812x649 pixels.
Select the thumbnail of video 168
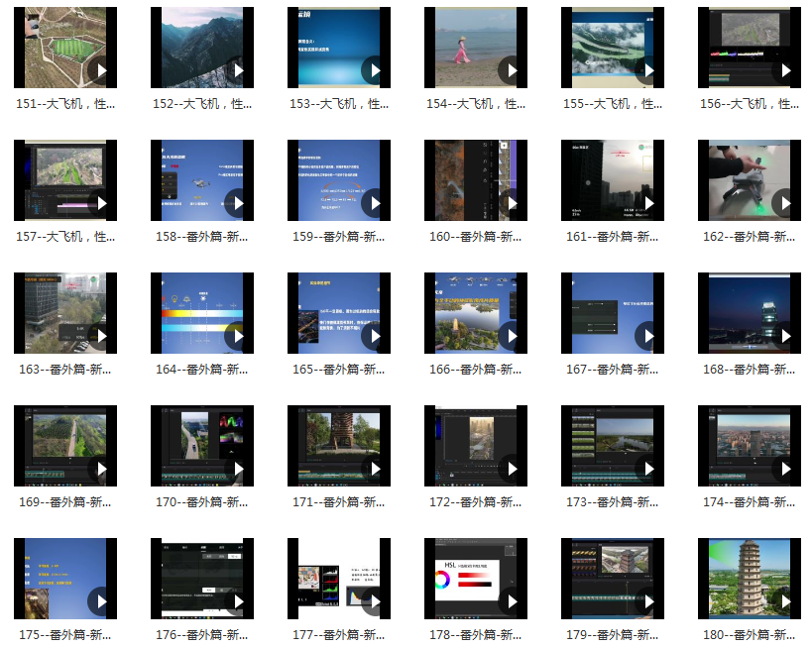[744, 313]
